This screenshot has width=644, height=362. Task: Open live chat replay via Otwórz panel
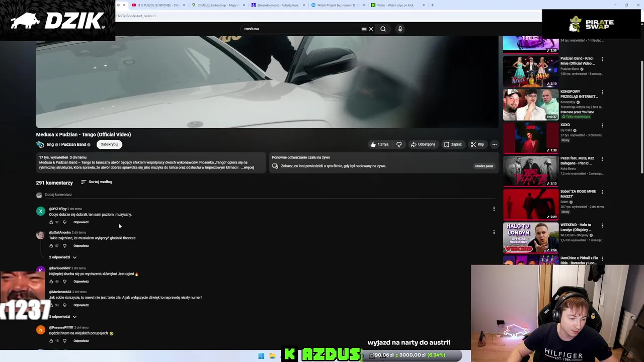click(484, 166)
